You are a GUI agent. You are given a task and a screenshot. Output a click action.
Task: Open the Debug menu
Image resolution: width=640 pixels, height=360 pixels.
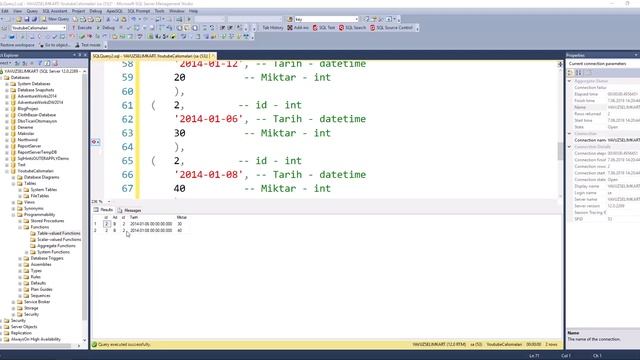tap(96, 11)
